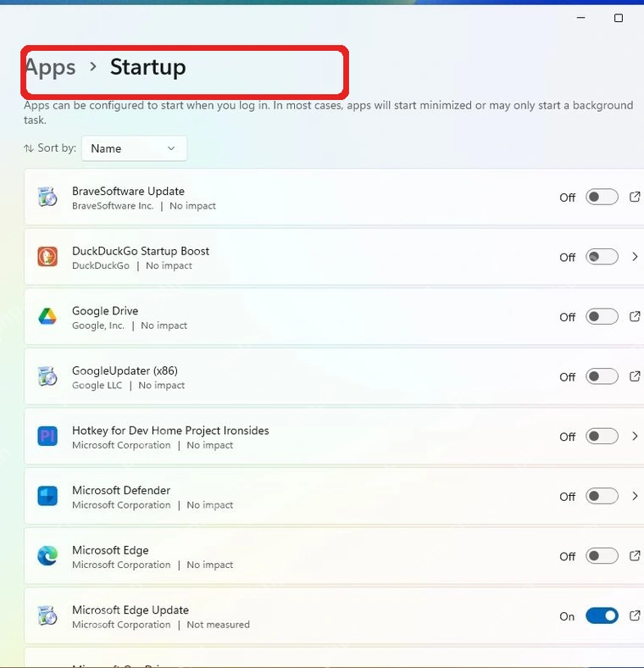Click the Off label for Google Drive
The image size is (644, 668).
coord(568,317)
